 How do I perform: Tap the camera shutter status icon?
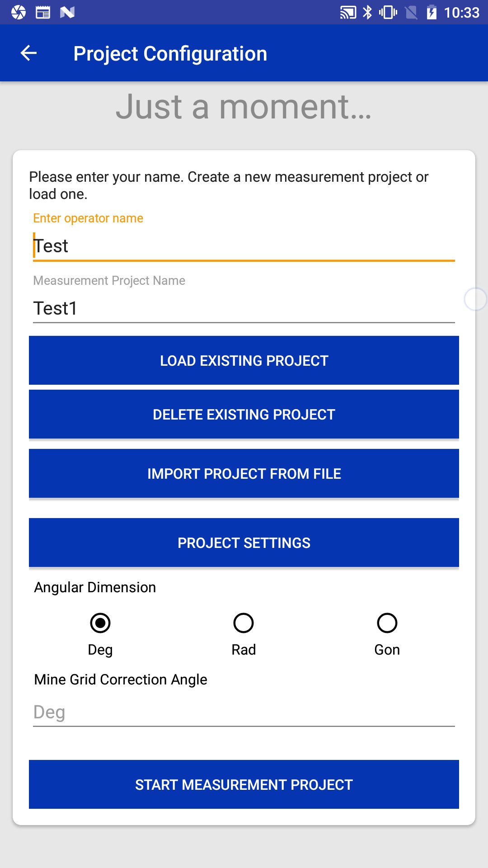click(19, 12)
